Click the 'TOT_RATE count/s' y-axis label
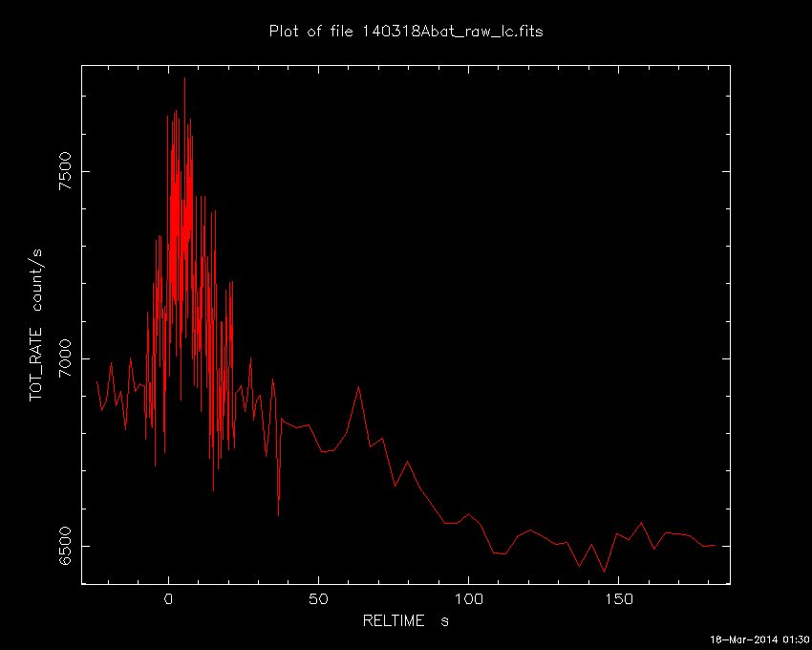Image resolution: width=812 pixels, height=650 pixels. pos(36,325)
